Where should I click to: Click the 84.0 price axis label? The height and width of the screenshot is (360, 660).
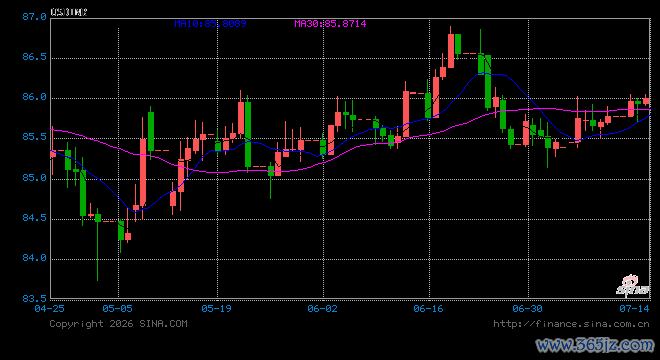[x=34, y=258]
